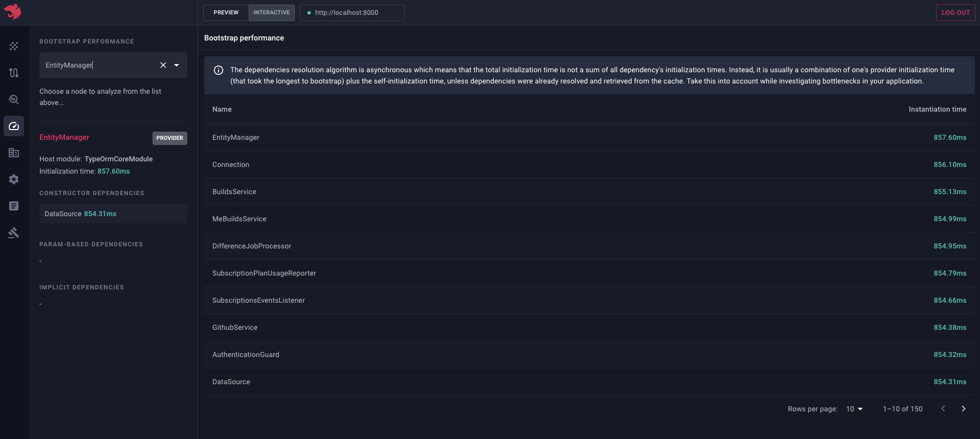Select the speedometer bootstrap performance icon
The width and height of the screenshot is (980, 439).
[14, 126]
